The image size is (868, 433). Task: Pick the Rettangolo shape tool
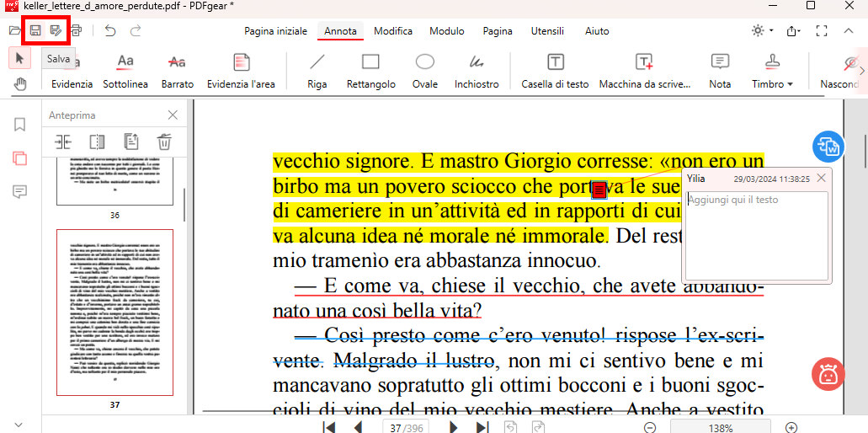pos(371,70)
